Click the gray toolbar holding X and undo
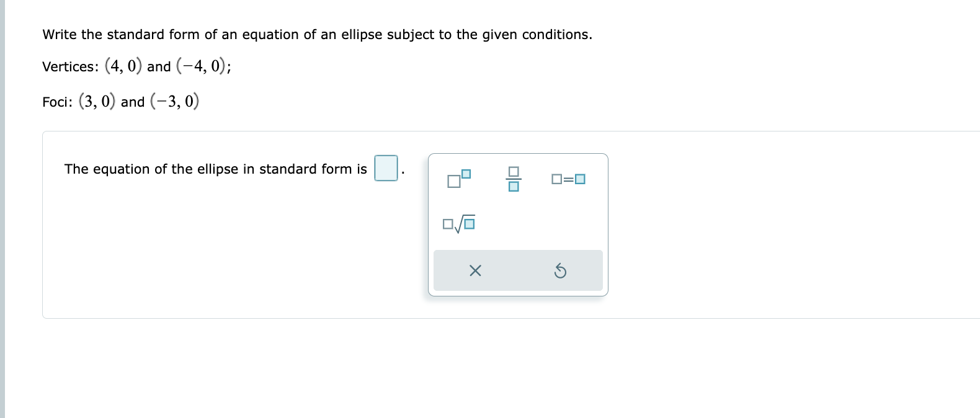Image resolution: width=980 pixels, height=418 pixels. pos(518,270)
